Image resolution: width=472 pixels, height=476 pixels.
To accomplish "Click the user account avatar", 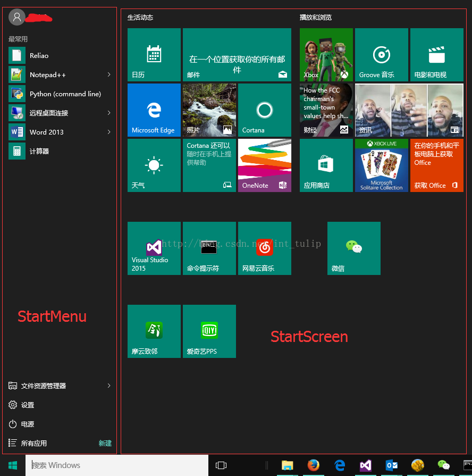I will 16,17.
